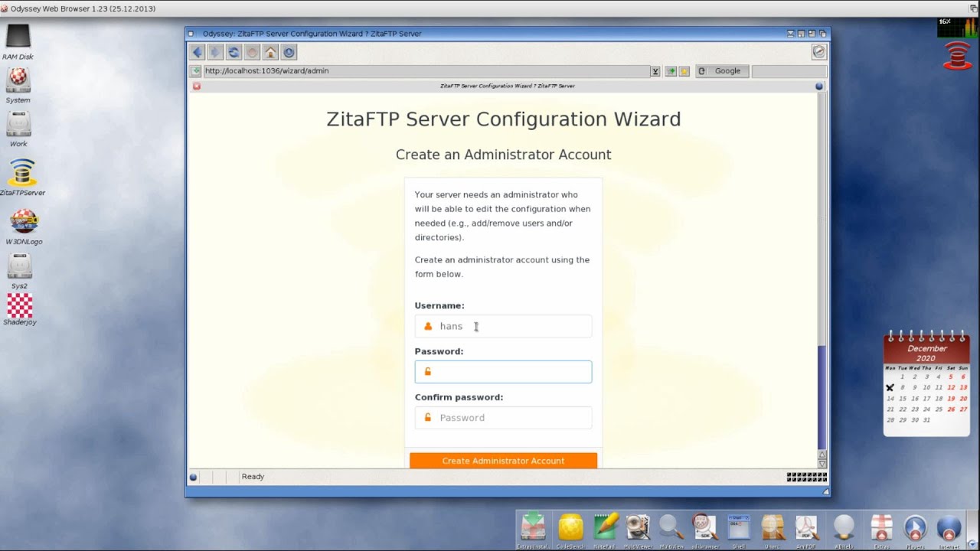980x551 pixels.
Task: Open the SDK browser dock icon
Action: (x=704, y=530)
